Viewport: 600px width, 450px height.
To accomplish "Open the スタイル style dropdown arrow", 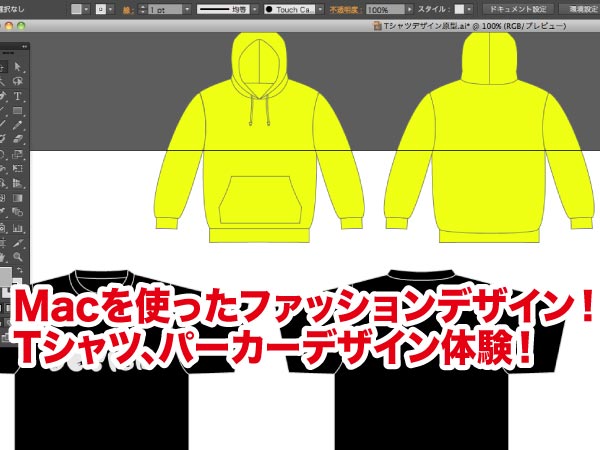I will click(x=469, y=9).
